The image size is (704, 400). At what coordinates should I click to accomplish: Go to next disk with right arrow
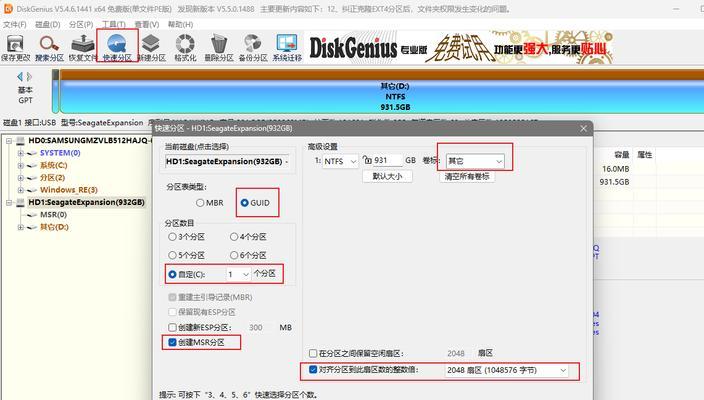point(29,77)
